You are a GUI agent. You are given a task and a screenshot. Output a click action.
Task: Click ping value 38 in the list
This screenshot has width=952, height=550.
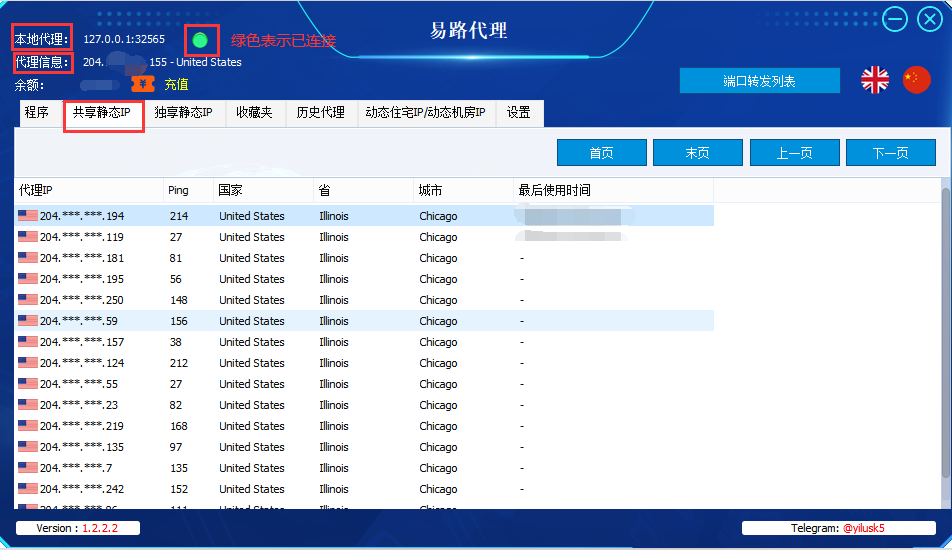pyautogui.click(x=176, y=342)
